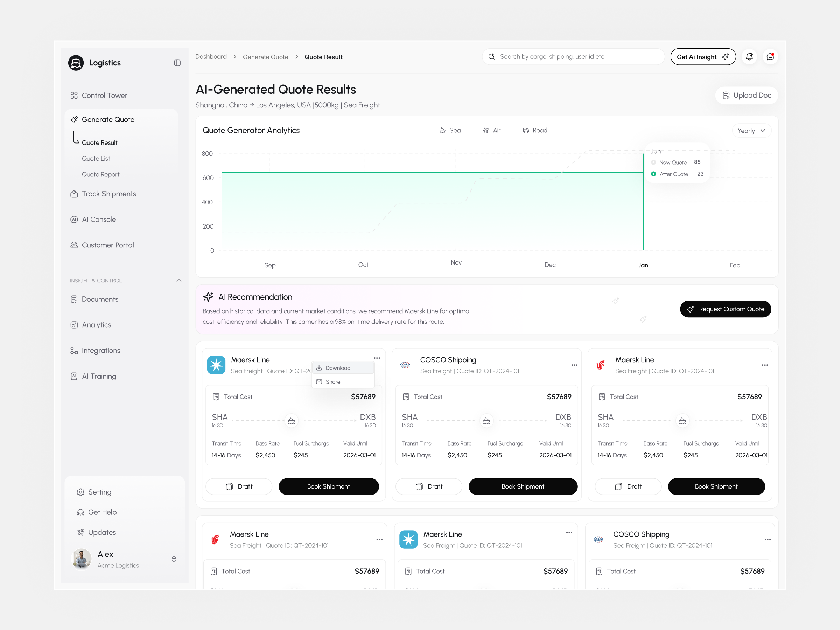
Task: Collapse the Insight & Control section
Action: click(178, 280)
